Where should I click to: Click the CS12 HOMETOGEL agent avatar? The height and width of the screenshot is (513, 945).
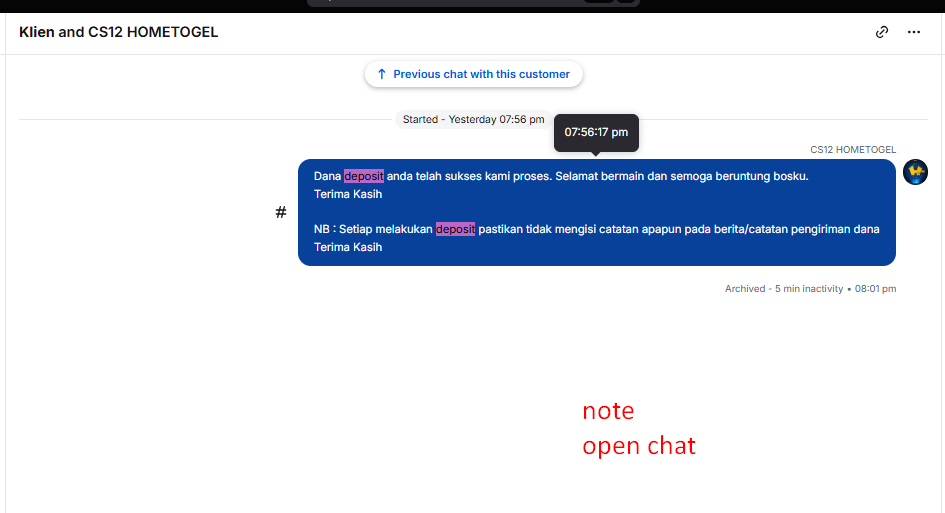(x=915, y=172)
